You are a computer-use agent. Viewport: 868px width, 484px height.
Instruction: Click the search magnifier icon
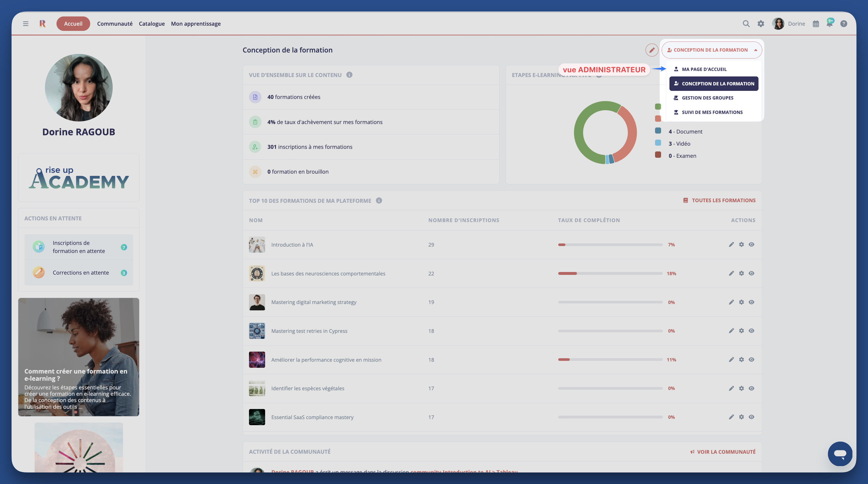(746, 24)
